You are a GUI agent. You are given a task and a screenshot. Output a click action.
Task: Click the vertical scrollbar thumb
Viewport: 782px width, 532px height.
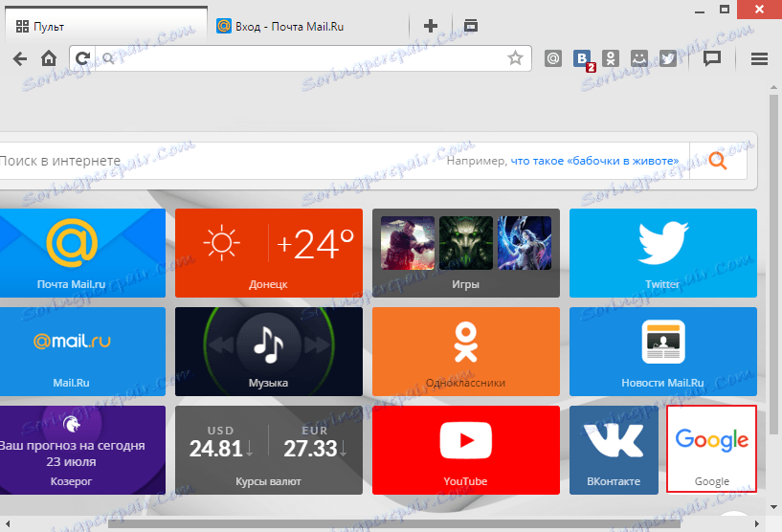coord(773,264)
